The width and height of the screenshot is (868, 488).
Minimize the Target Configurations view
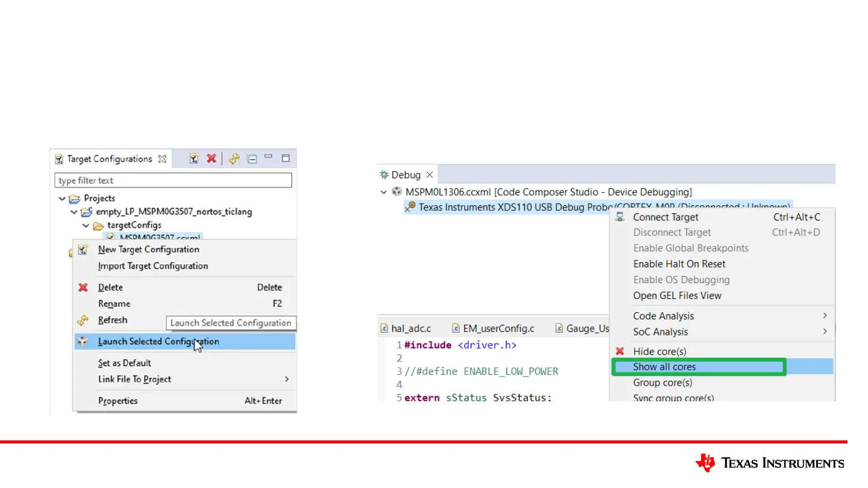coord(269,158)
